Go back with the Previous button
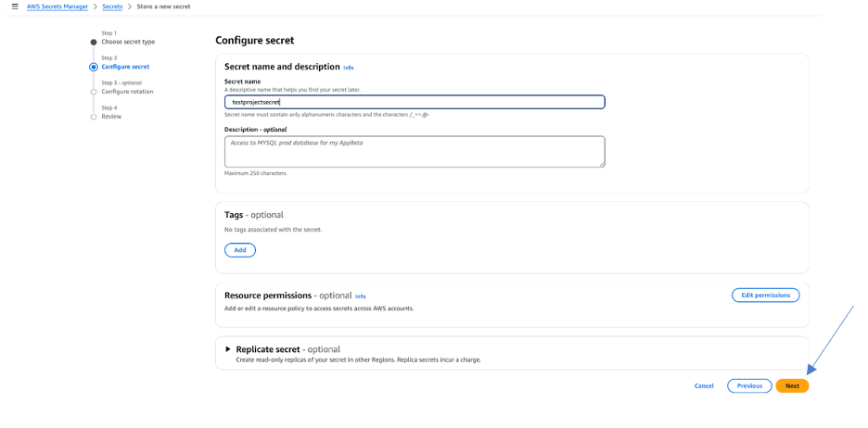The width and height of the screenshot is (868, 428). coord(749,385)
